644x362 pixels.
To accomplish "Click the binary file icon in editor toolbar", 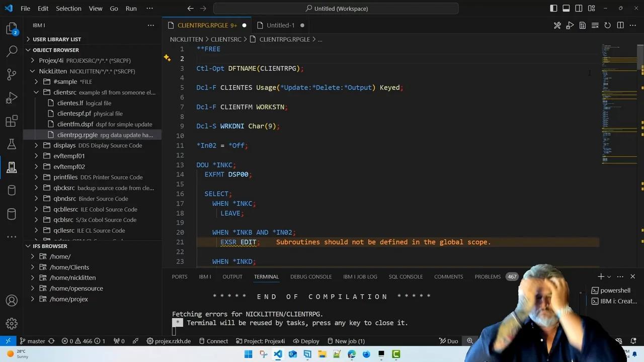I will pos(583,25).
